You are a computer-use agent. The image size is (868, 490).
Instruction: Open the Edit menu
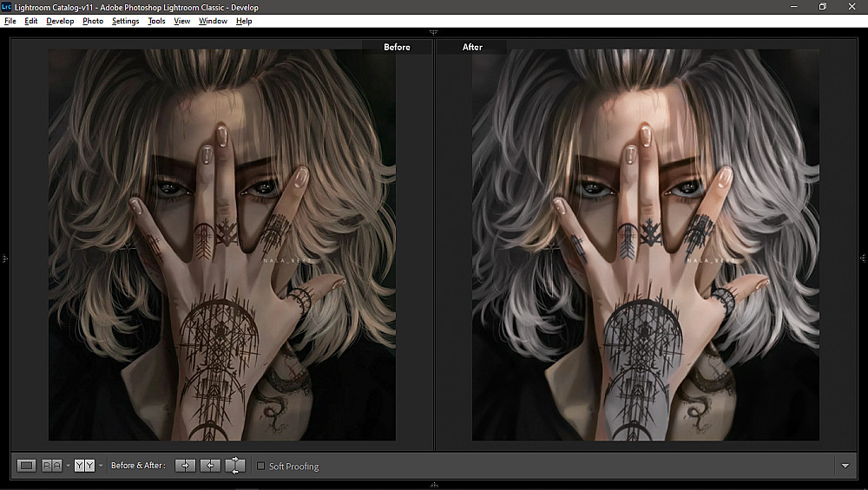coord(31,21)
